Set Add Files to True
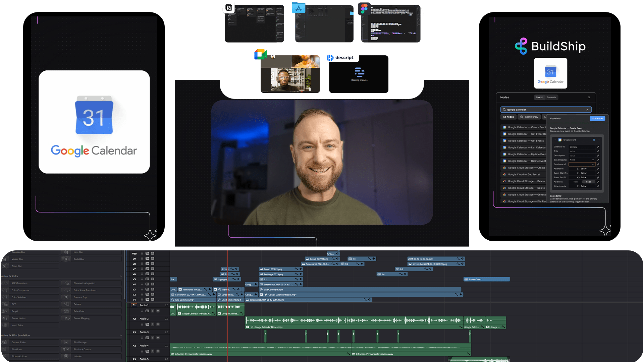 (x=576, y=182)
